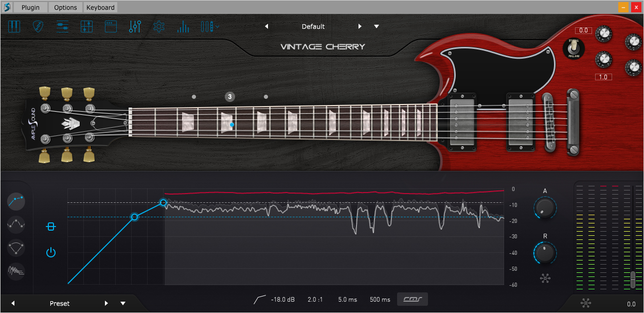Screen dimensions: 644x313
Task: Select the three-point filter curve effect tab
Action: pyautogui.click(x=16, y=248)
